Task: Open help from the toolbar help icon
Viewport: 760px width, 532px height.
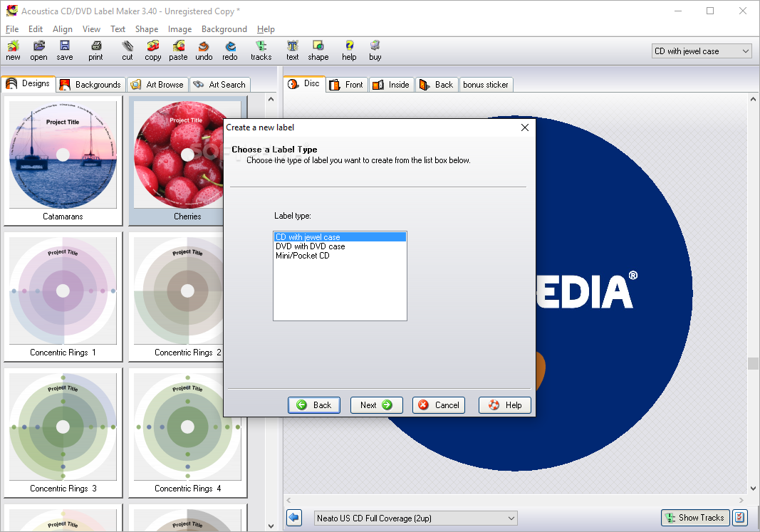Action: click(350, 51)
